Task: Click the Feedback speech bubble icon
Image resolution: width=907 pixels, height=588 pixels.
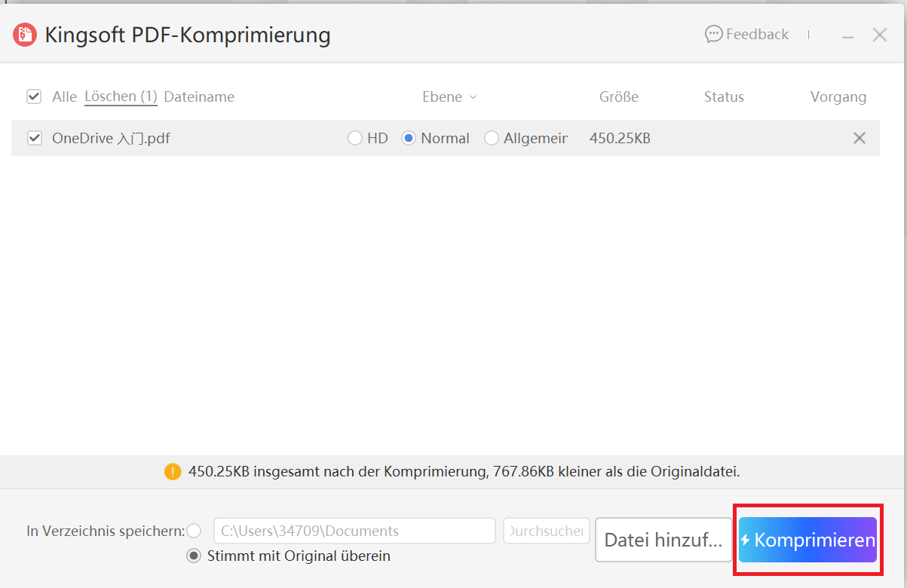Action: pos(713,34)
